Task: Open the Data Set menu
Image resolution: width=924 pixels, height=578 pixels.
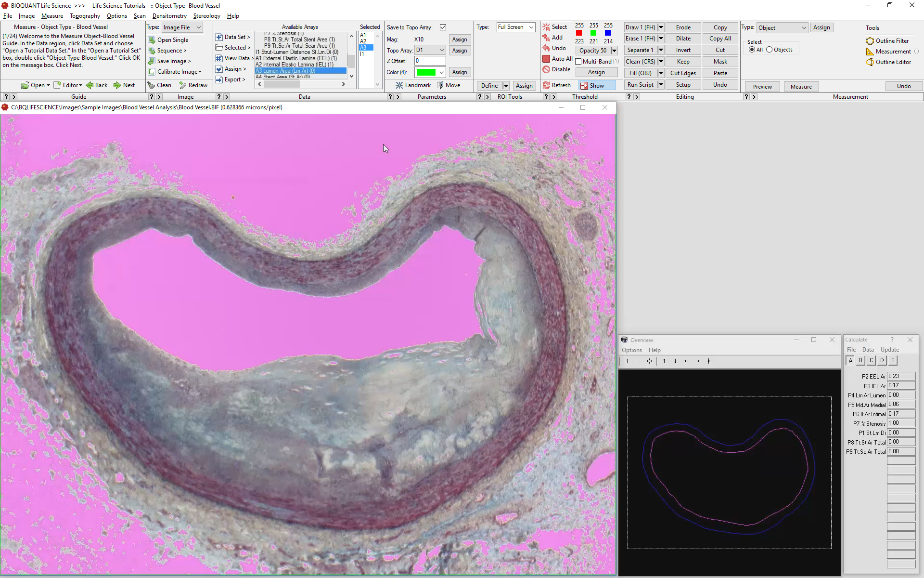Action: pyautogui.click(x=233, y=37)
